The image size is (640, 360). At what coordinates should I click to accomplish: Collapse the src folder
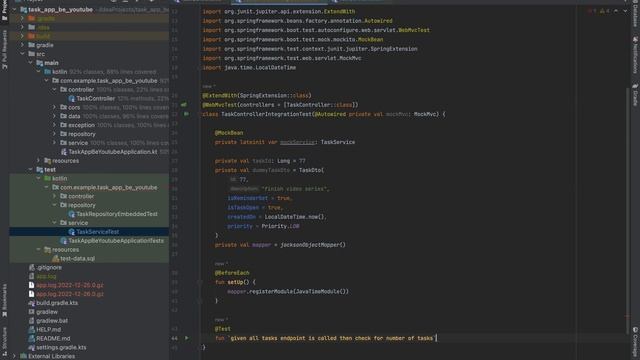coord(23,54)
